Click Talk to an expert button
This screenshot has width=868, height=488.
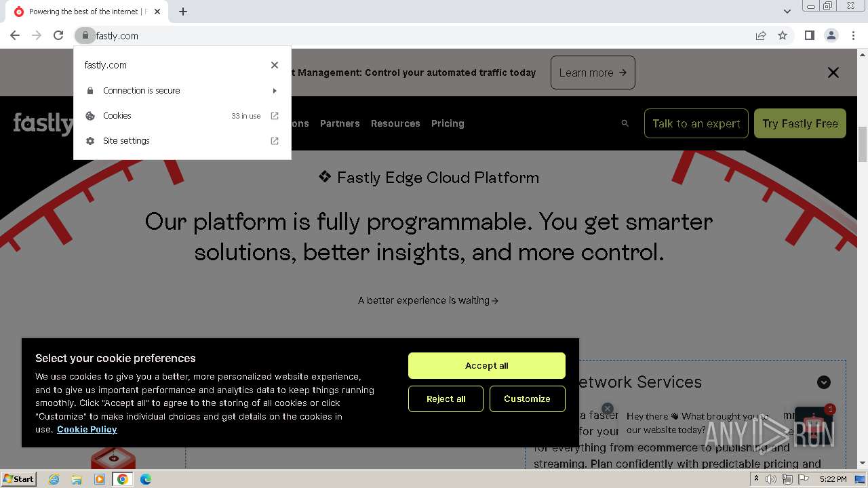click(696, 123)
